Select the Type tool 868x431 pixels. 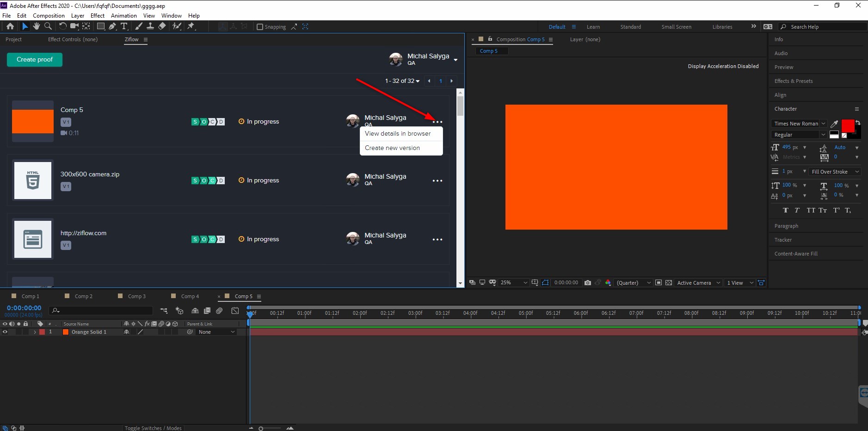point(124,26)
